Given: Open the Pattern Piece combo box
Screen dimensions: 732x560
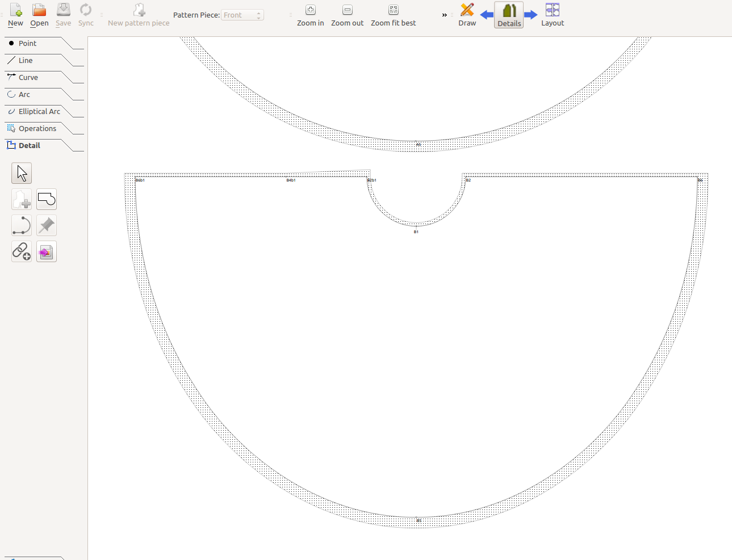Looking at the screenshot, I should click(242, 15).
